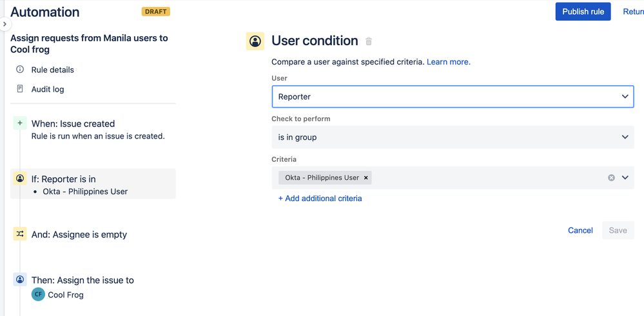This screenshot has height=316, width=644.
Task: Open Rule details
Action: point(52,70)
